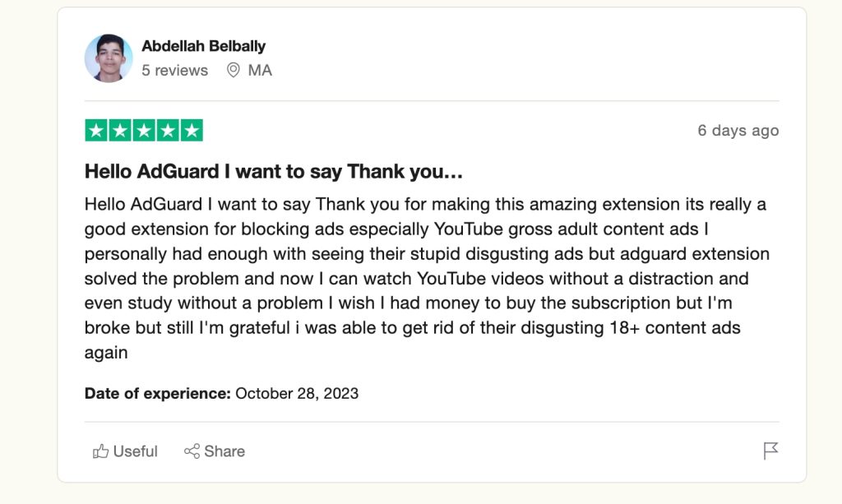Click the location pin icon
The width and height of the screenshot is (842, 504).
click(x=234, y=71)
